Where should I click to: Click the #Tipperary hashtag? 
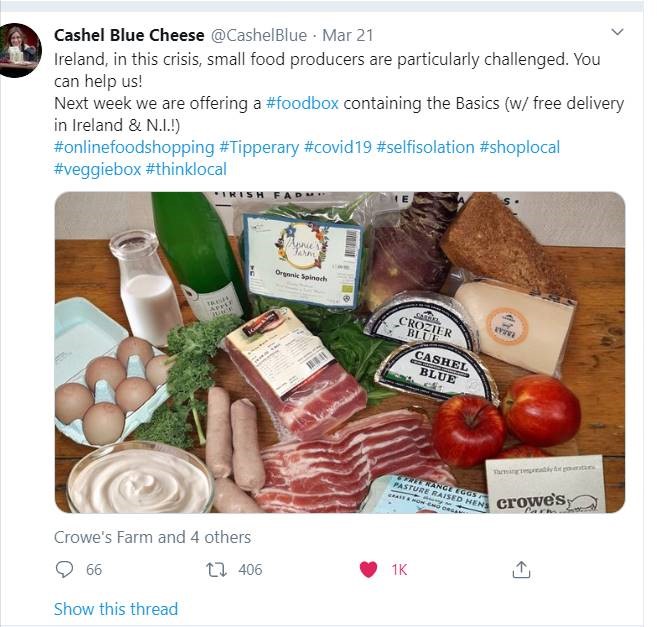259,148
